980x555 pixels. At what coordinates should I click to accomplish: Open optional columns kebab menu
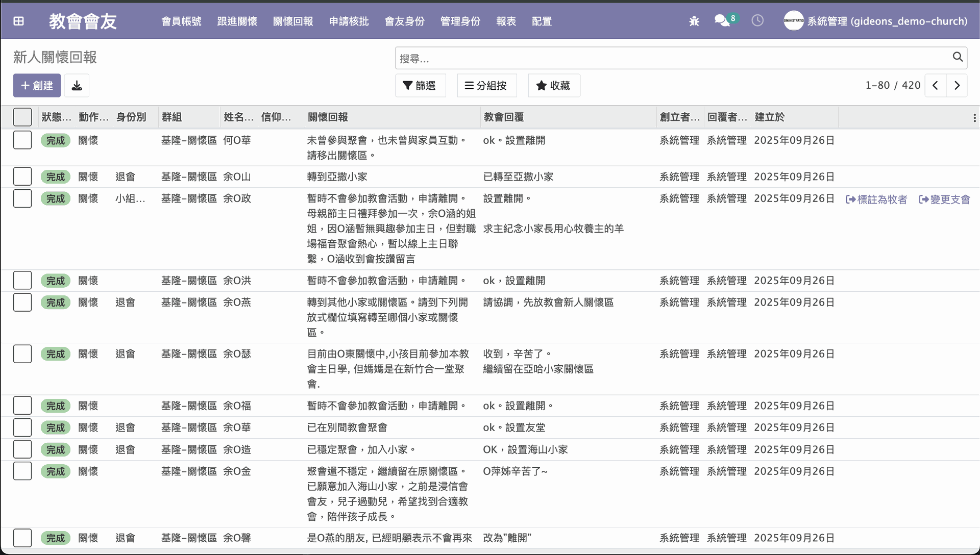[x=974, y=118]
